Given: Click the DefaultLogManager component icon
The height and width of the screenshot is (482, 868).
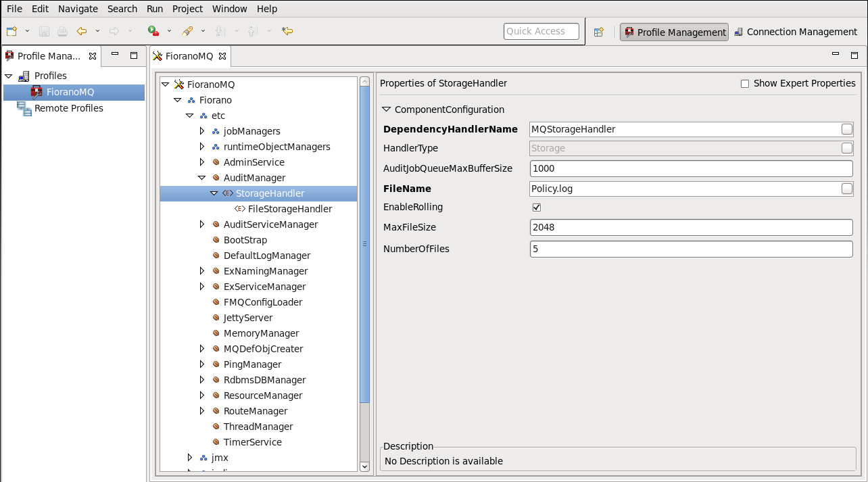Looking at the screenshot, I should click(x=216, y=256).
